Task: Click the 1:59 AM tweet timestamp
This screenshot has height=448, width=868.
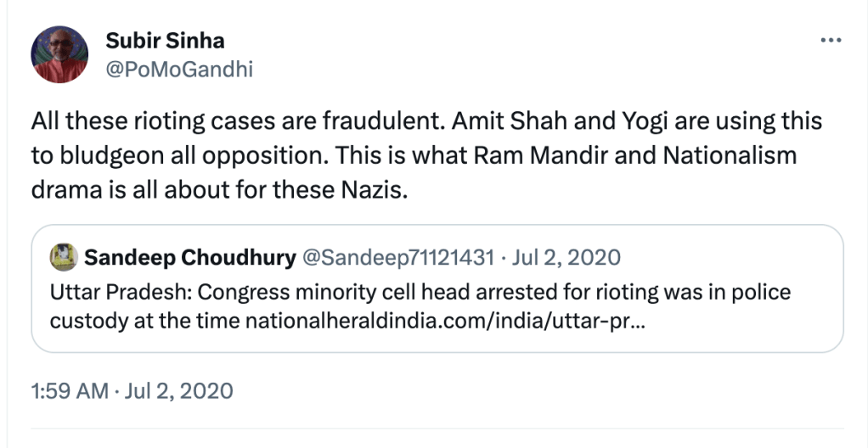Action: 69,391
